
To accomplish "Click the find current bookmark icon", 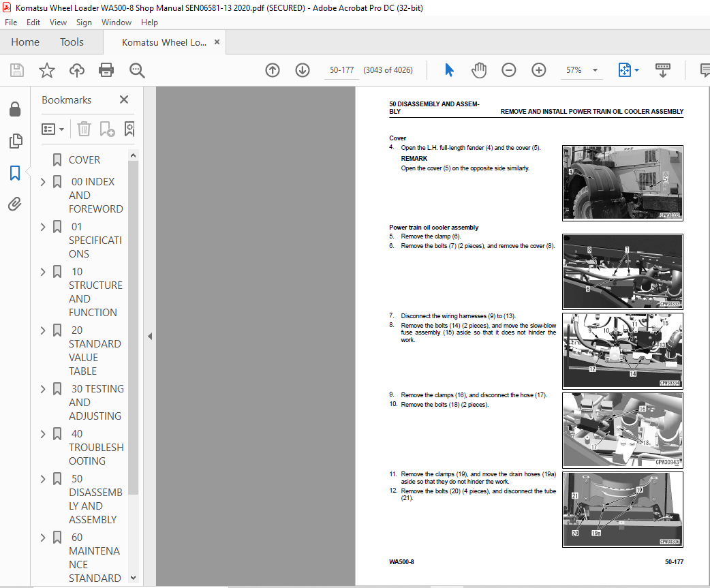I will 129,129.
